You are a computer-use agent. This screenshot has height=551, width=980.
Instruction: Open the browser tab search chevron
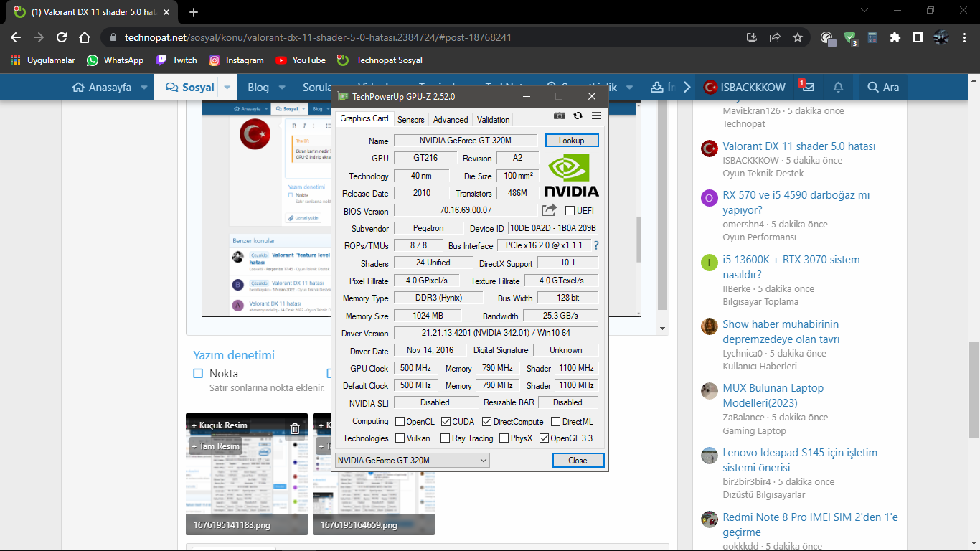(x=864, y=11)
